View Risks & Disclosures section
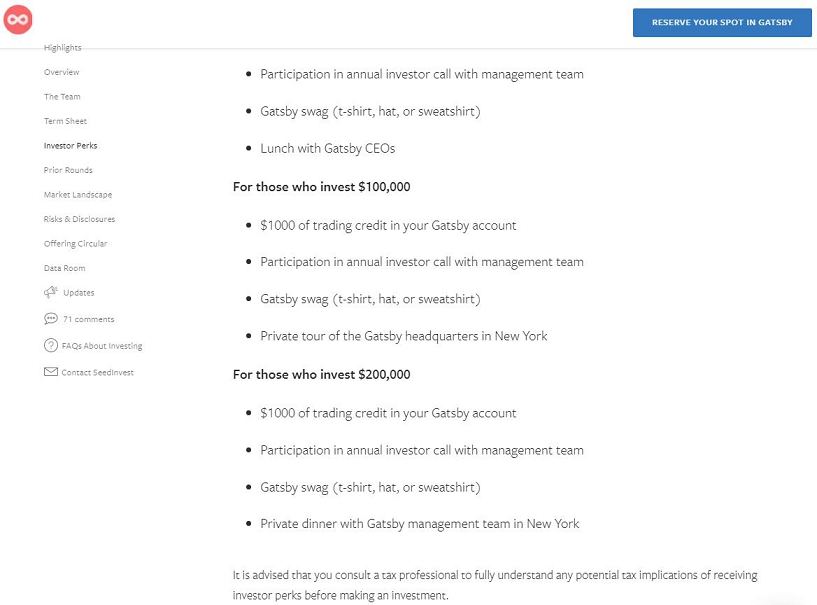Screen dimensions: 817x605 tap(79, 219)
